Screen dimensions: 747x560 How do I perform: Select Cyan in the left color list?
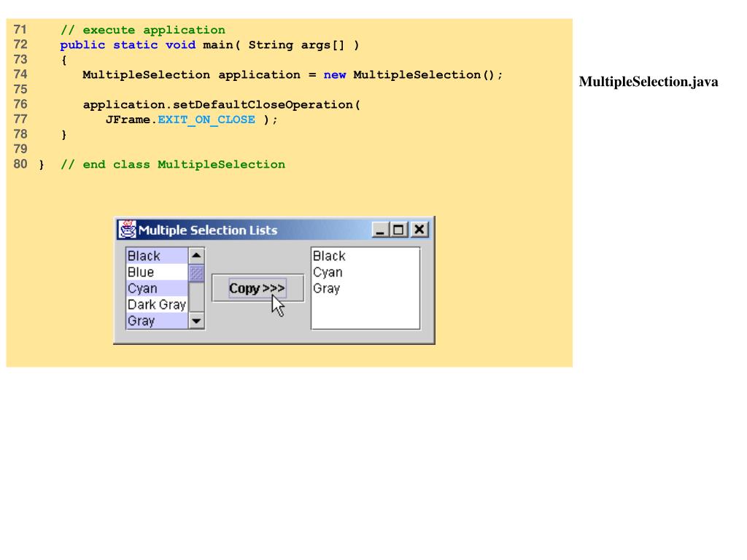[158, 288]
